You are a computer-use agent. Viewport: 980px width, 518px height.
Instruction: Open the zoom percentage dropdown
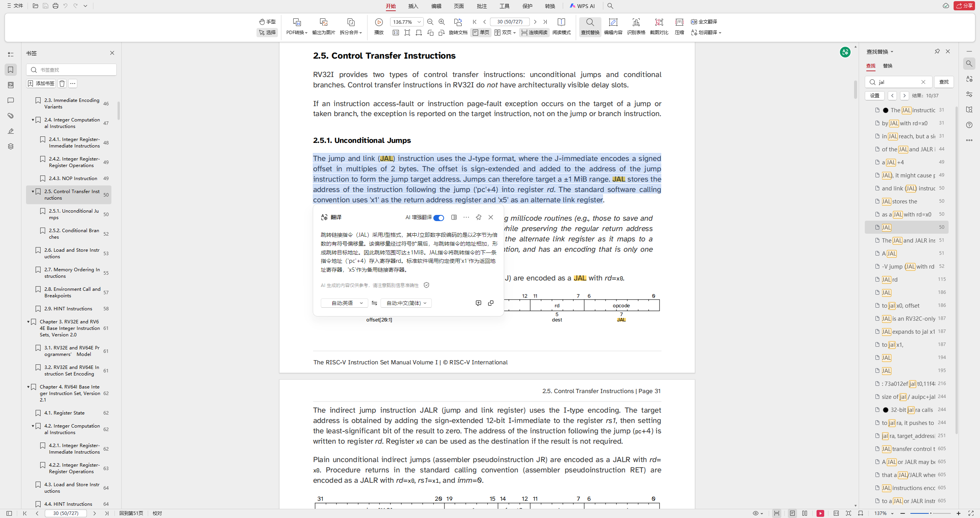(419, 22)
